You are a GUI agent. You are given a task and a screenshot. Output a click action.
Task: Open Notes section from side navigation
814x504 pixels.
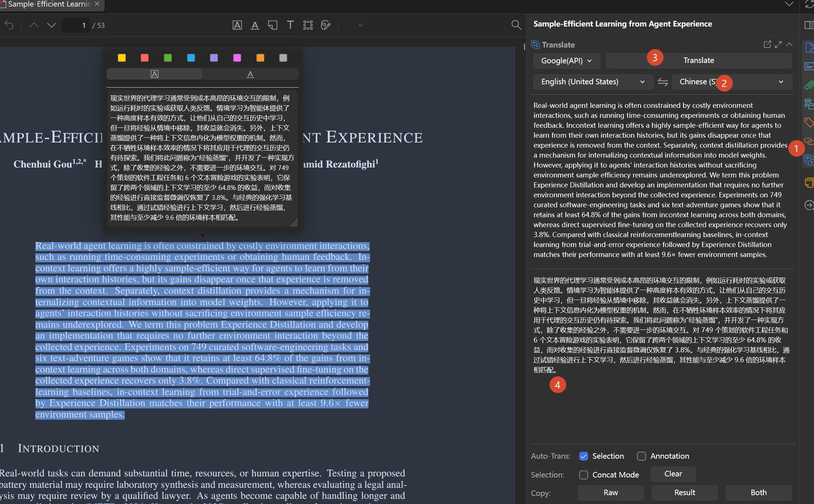click(x=809, y=183)
